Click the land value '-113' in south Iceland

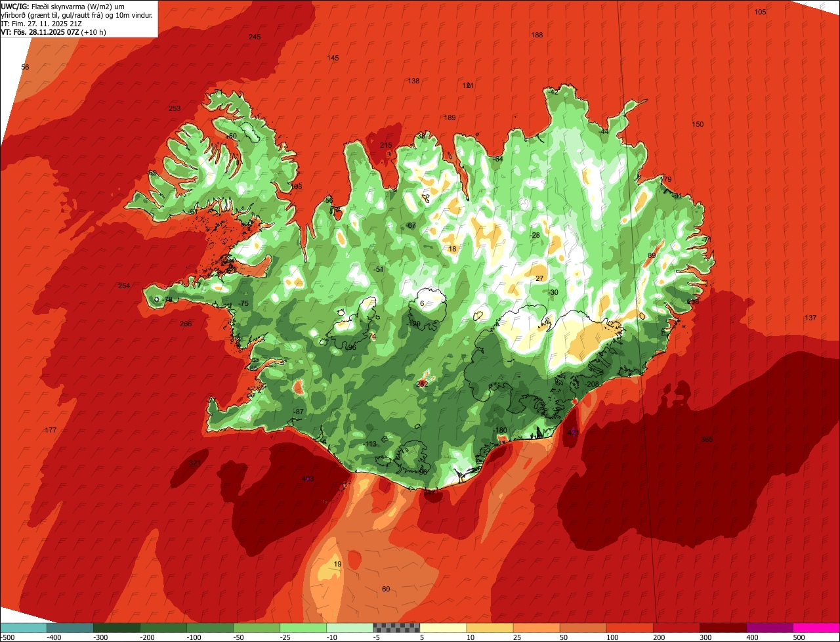click(370, 444)
